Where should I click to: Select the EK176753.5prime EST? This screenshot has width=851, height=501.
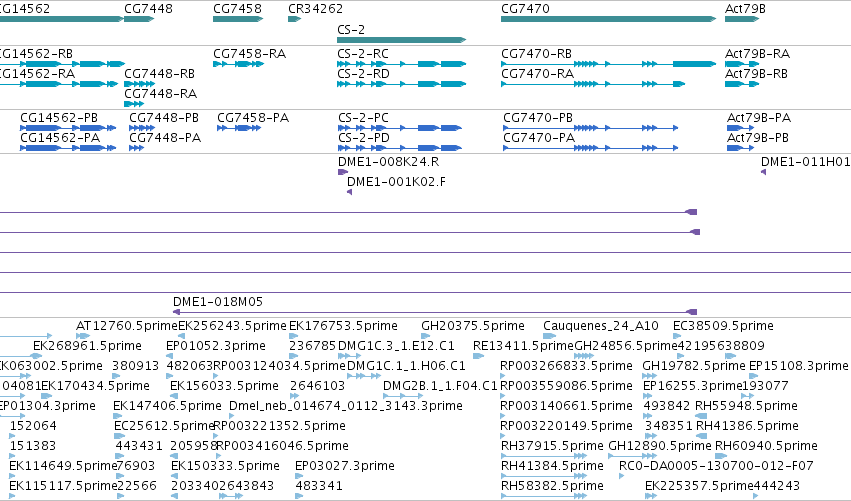tap(293, 336)
